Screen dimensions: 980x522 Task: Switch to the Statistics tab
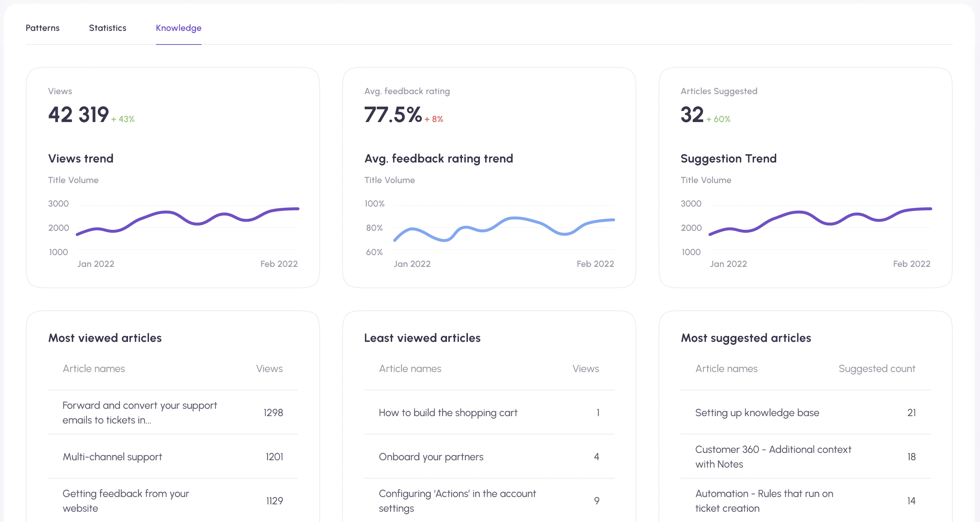point(107,28)
